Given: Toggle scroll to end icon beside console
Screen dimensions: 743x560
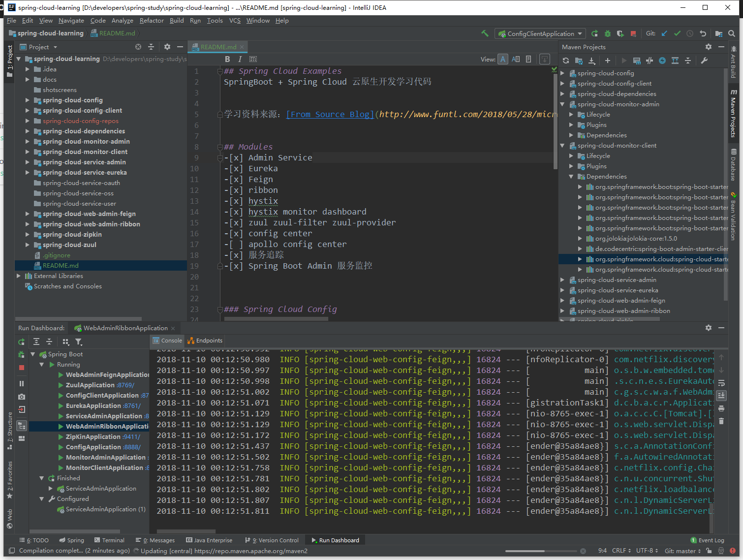Looking at the screenshot, I should click(x=721, y=395).
